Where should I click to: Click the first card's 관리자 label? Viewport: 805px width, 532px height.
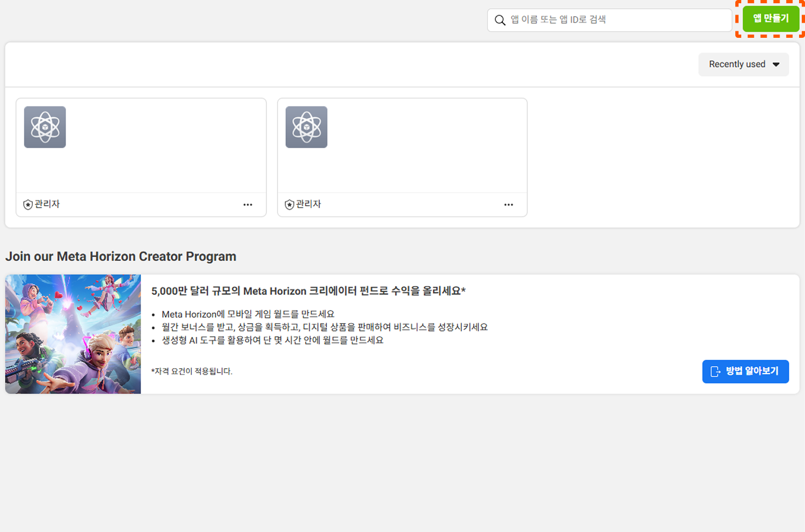tap(47, 204)
